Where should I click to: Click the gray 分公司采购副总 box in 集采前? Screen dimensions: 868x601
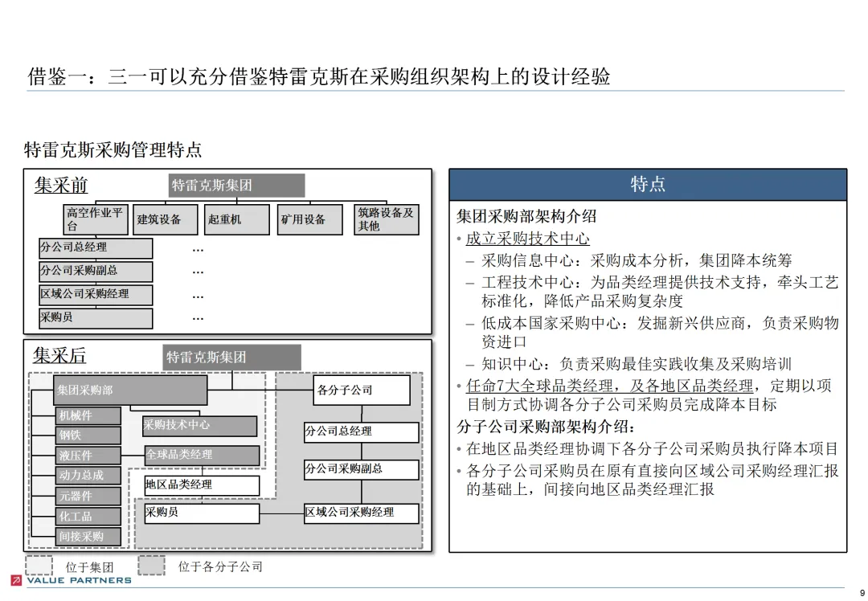[96, 271]
